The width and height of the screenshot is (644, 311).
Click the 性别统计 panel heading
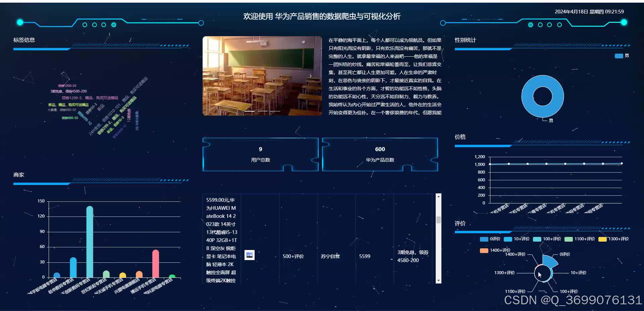click(x=465, y=40)
